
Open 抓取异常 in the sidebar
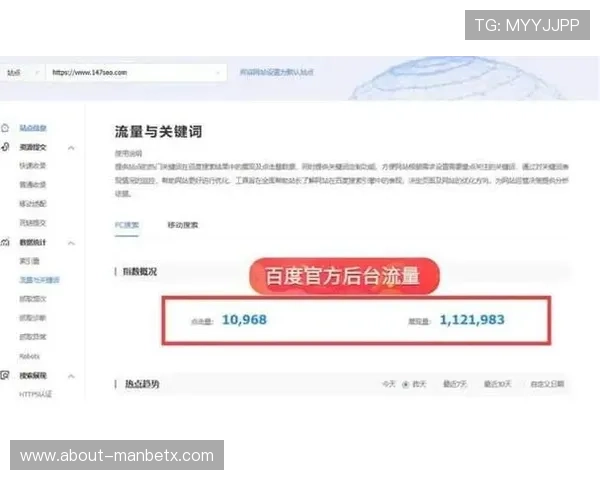click(x=33, y=337)
